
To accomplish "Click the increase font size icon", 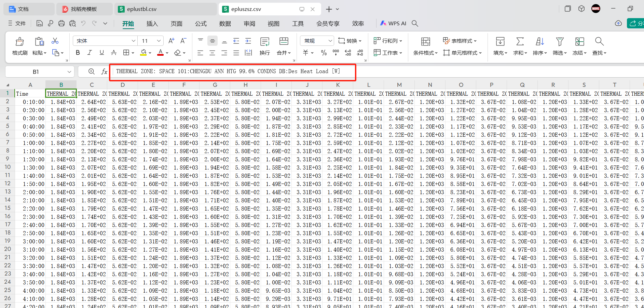I will click(172, 41).
